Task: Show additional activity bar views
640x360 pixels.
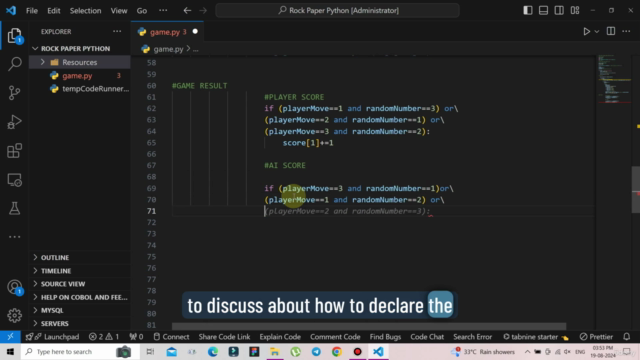Action: point(14,237)
